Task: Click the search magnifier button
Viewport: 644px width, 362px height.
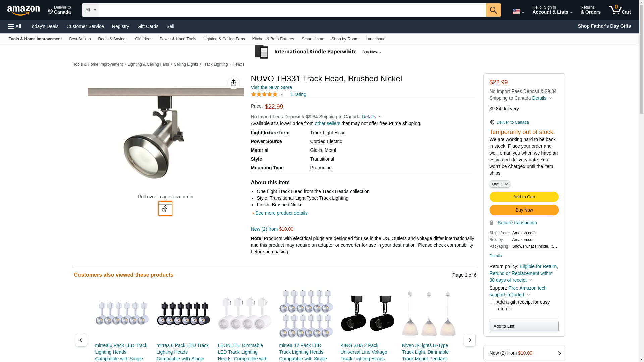Action: click(493, 10)
